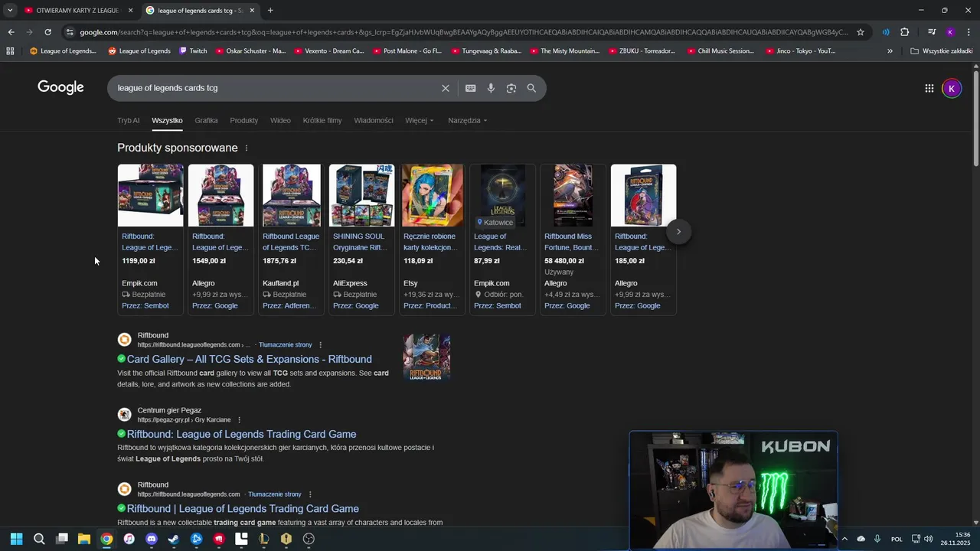The width and height of the screenshot is (980, 551).
Task: Start voice search with the microphone icon
Action: click(x=491, y=88)
